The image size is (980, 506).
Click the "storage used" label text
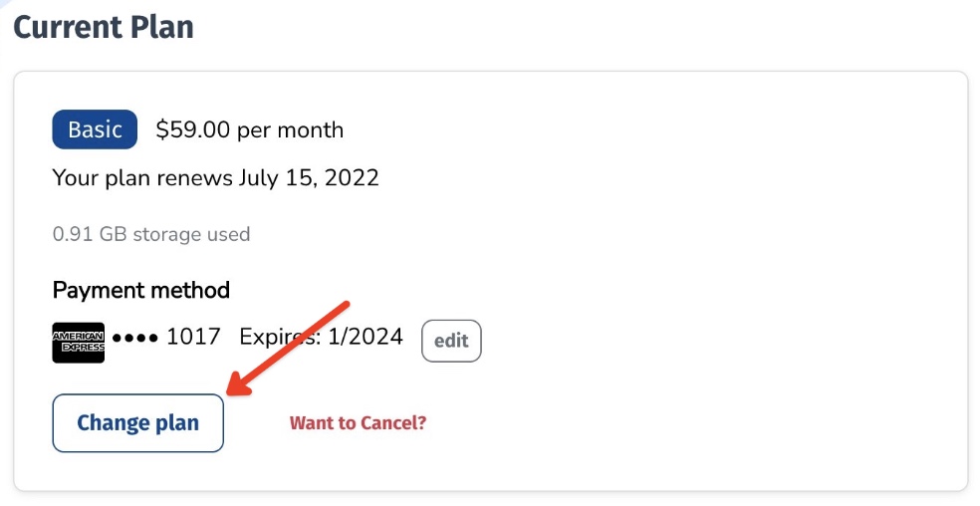(194, 235)
